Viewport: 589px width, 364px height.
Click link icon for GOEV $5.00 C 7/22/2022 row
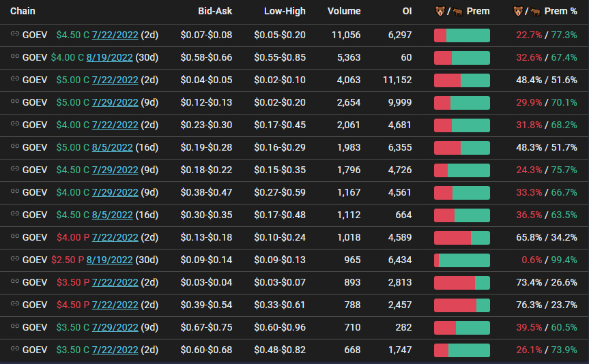14,79
